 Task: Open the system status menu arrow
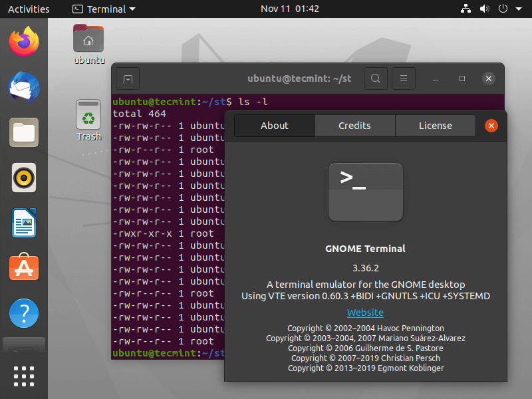click(x=519, y=9)
